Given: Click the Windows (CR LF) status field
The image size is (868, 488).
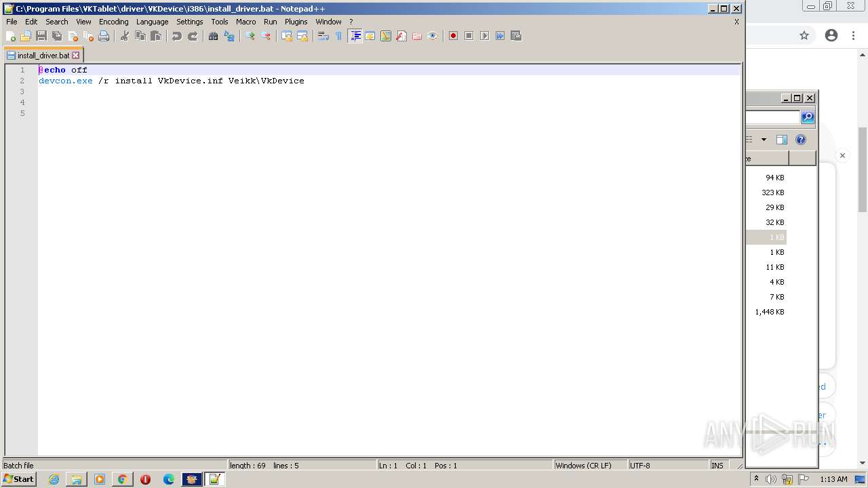Looking at the screenshot, I should [590, 466].
